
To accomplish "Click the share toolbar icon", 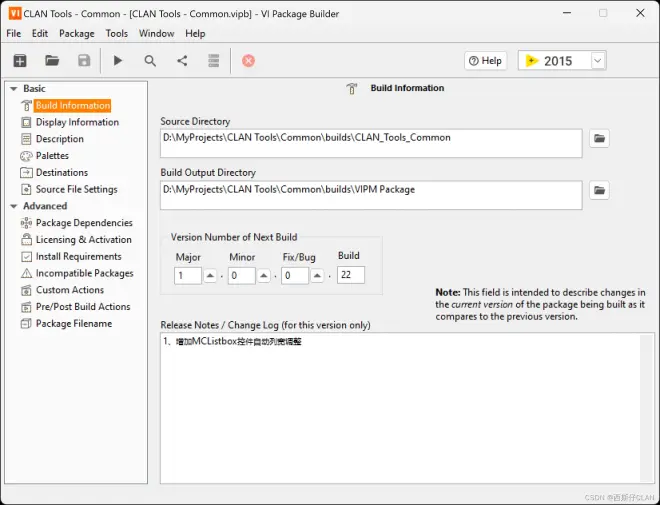I will pos(182,61).
